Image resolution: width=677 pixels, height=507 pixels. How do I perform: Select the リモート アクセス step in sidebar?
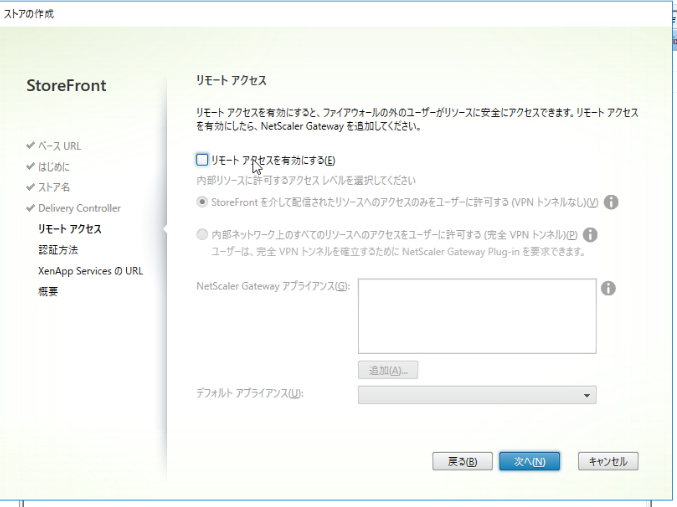point(70,229)
